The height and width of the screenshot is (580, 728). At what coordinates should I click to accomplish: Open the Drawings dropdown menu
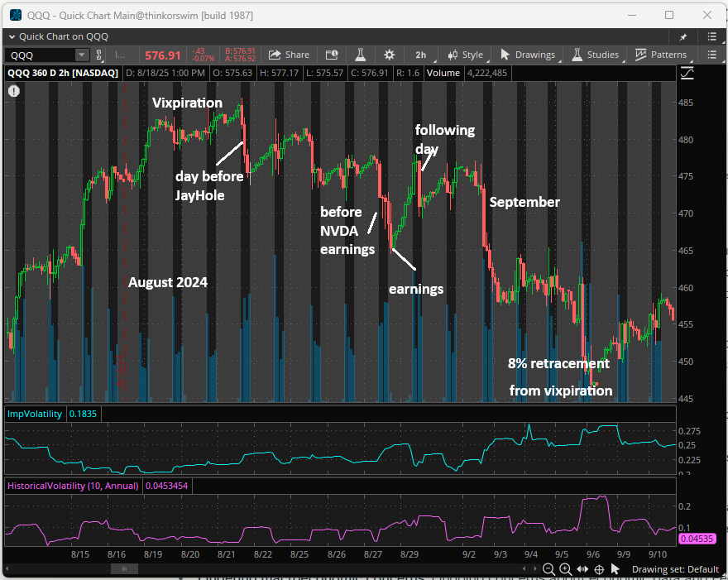point(529,55)
